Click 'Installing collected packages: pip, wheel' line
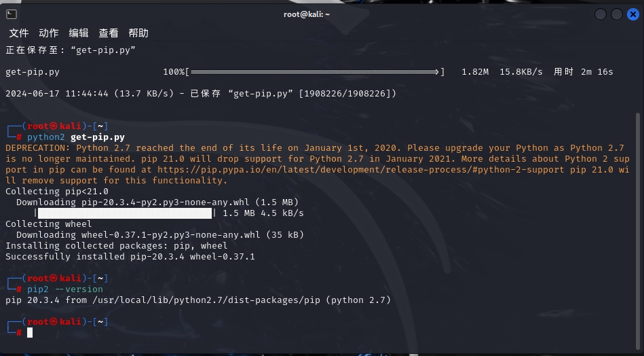The image size is (644, 356). click(116, 246)
